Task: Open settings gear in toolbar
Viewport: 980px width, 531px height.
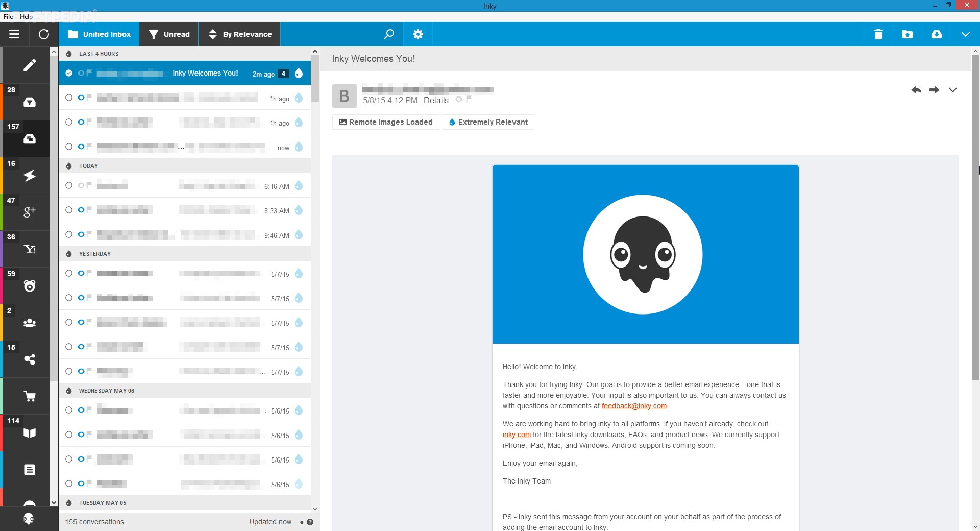Action: click(x=418, y=34)
